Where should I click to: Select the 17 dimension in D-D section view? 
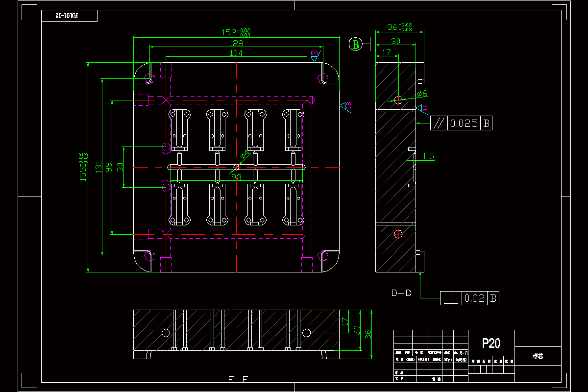coord(386,52)
